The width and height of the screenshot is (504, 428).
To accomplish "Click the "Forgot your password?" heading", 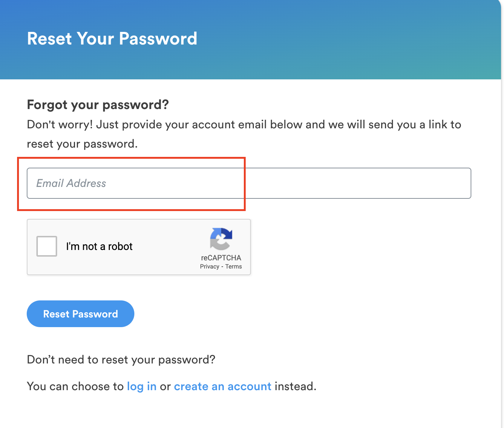I will coord(98,105).
